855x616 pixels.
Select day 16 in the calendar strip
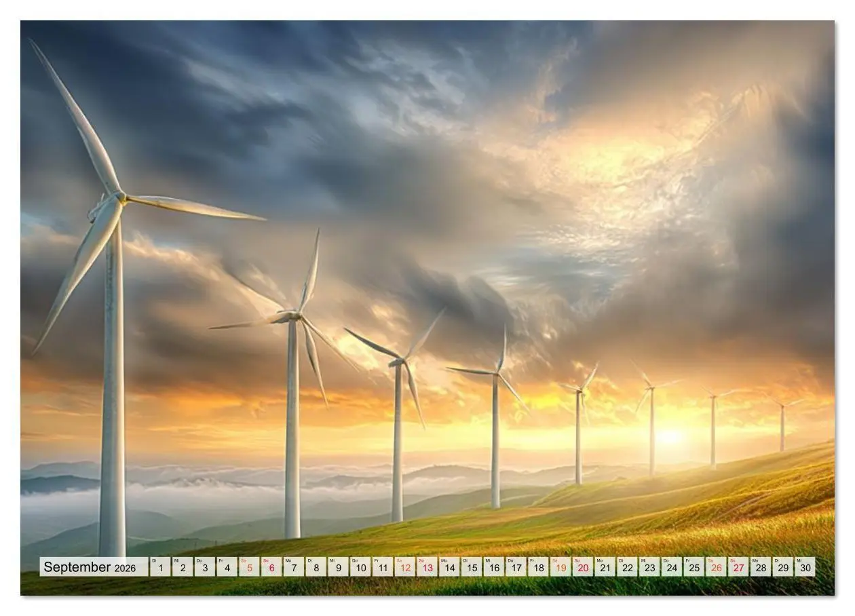tap(494, 567)
